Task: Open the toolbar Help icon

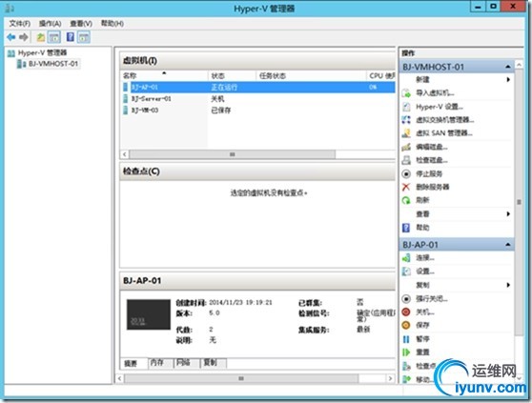Action: [x=71, y=37]
